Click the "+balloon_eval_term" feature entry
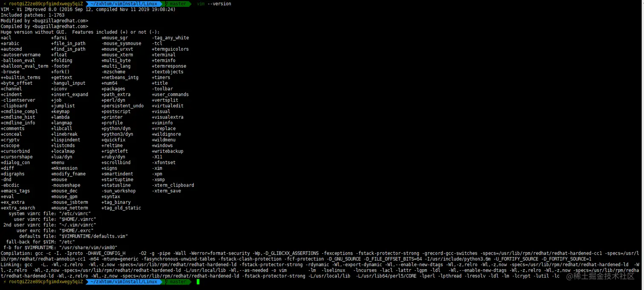The width and height of the screenshot is (644, 290). pos(25,66)
